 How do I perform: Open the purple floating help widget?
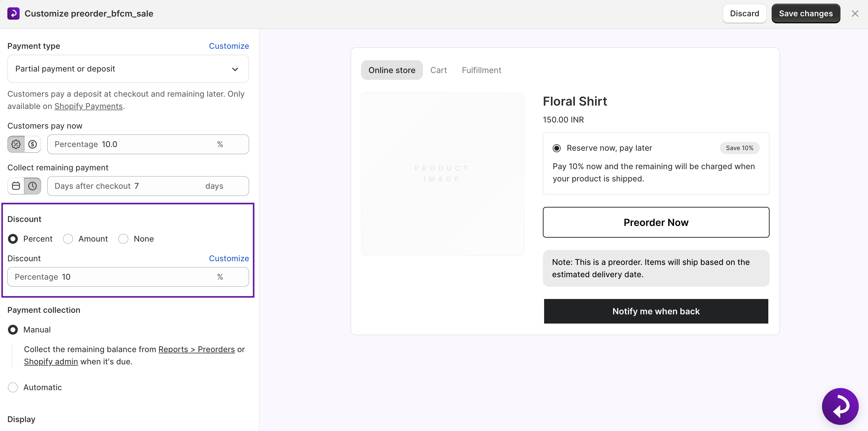point(840,406)
